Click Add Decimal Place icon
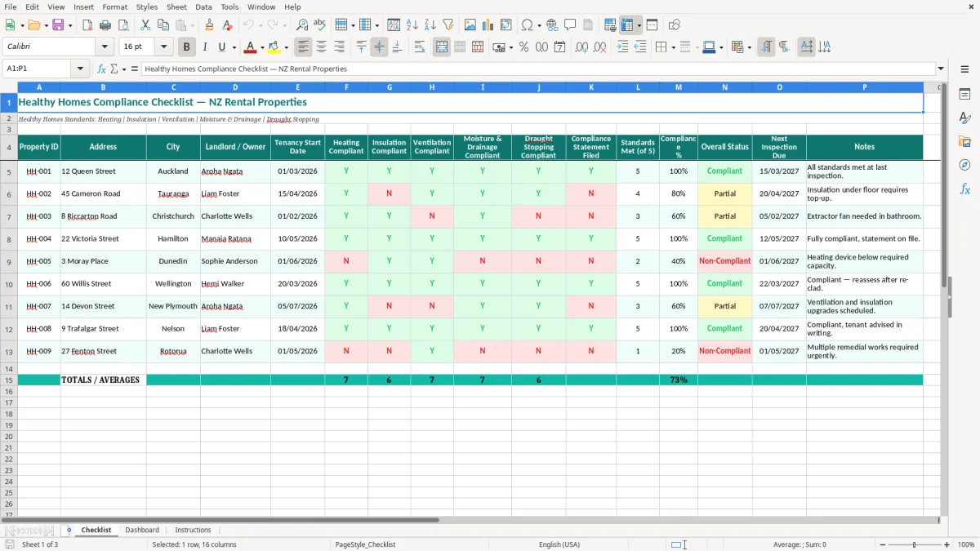Screen dimensions: 980x551 (x=581, y=47)
